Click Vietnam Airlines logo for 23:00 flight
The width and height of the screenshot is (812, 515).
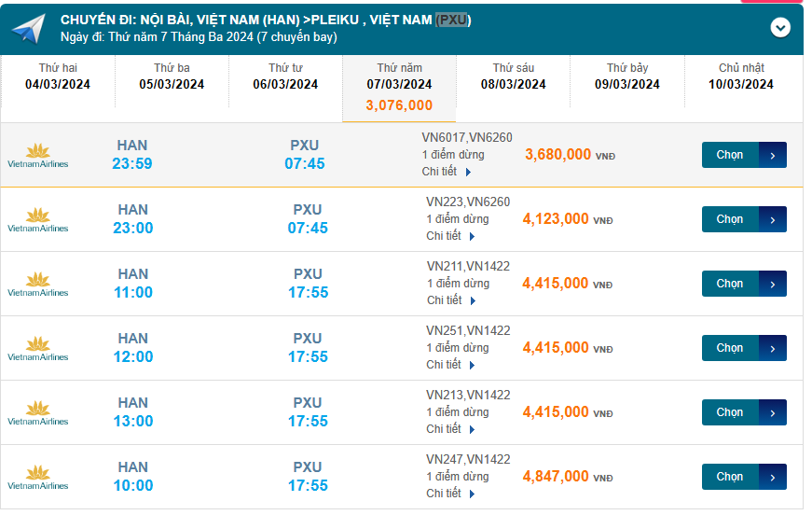pyautogui.click(x=38, y=219)
